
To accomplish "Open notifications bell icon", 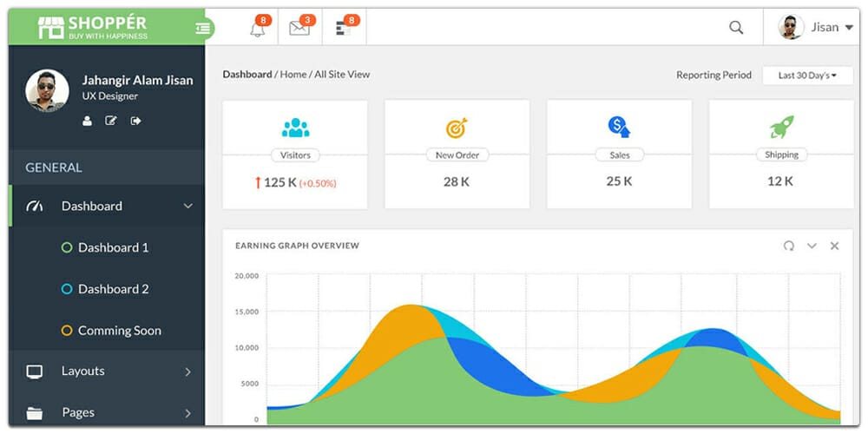I will point(258,29).
